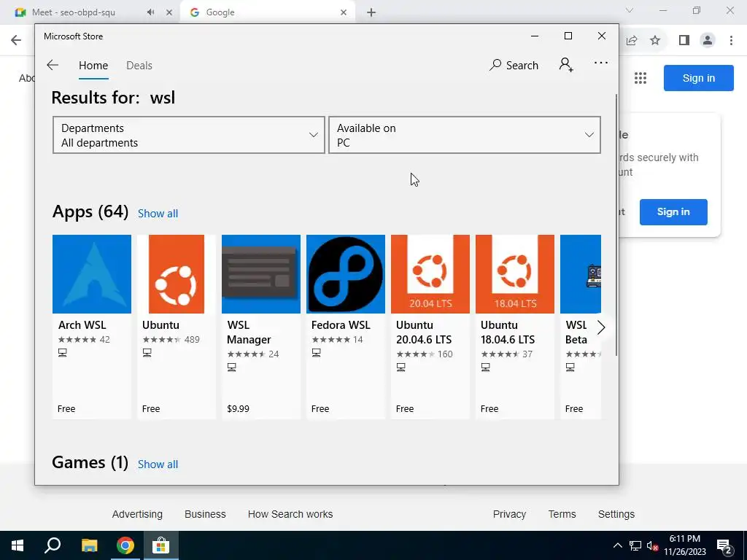Expand the Available on PC dropdown

(x=465, y=135)
